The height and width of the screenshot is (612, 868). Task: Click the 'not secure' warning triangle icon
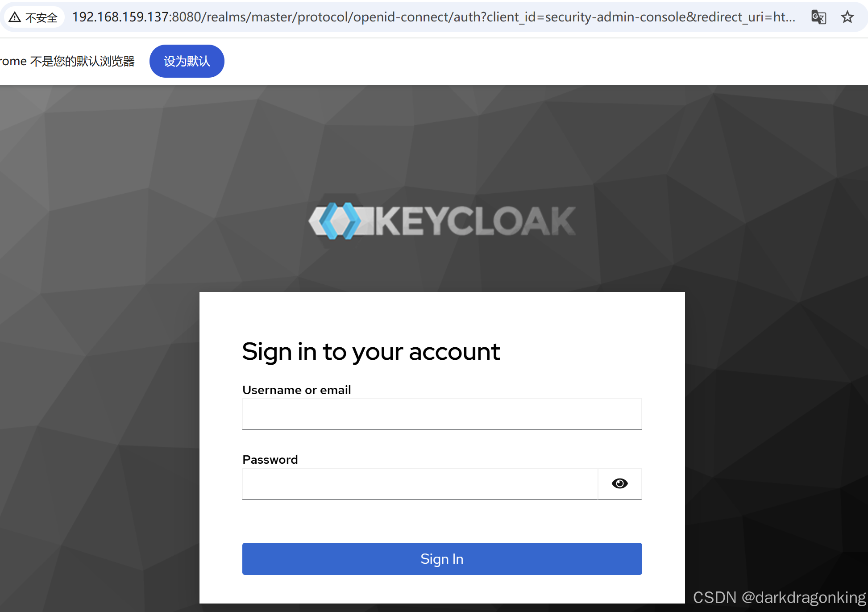pyautogui.click(x=15, y=16)
